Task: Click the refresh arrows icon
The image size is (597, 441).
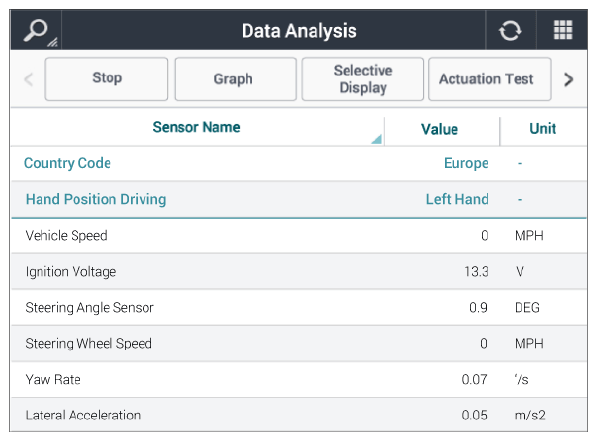Action: pyautogui.click(x=510, y=30)
